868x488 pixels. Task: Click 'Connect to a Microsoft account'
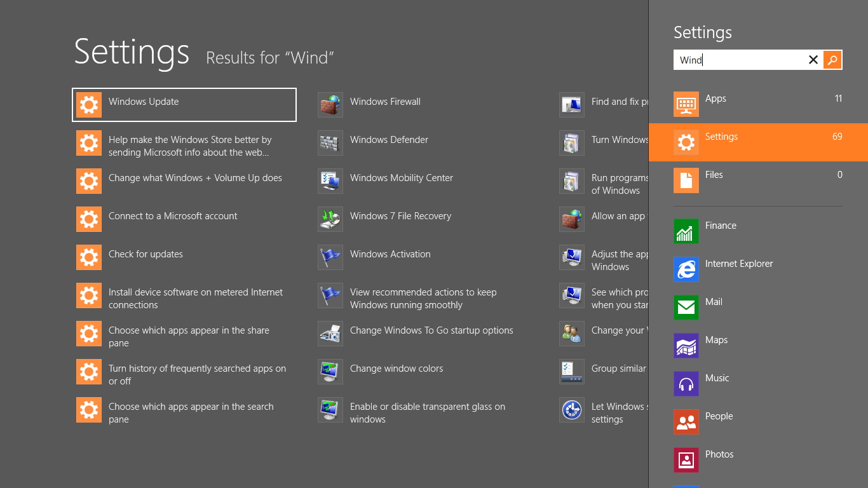pyautogui.click(x=184, y=219)
